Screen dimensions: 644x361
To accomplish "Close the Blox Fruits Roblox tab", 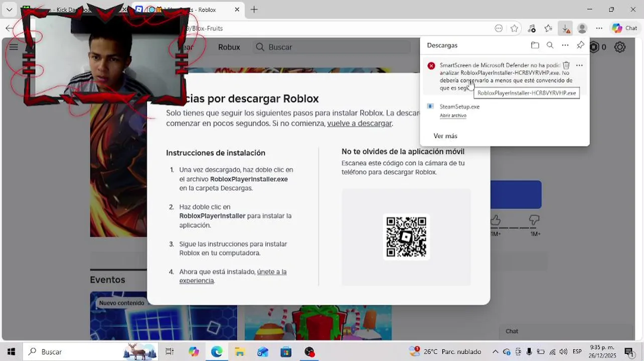I will click(x=237, y=10).
